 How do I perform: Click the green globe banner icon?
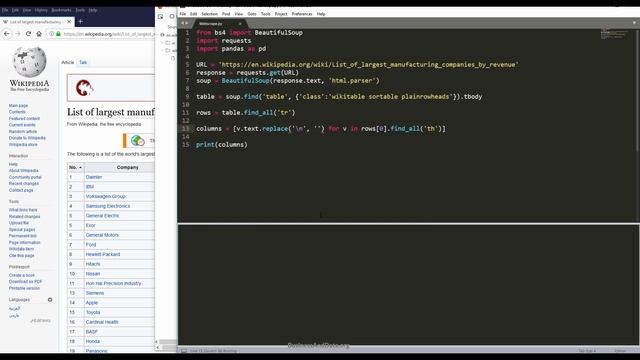coord(138,140)
